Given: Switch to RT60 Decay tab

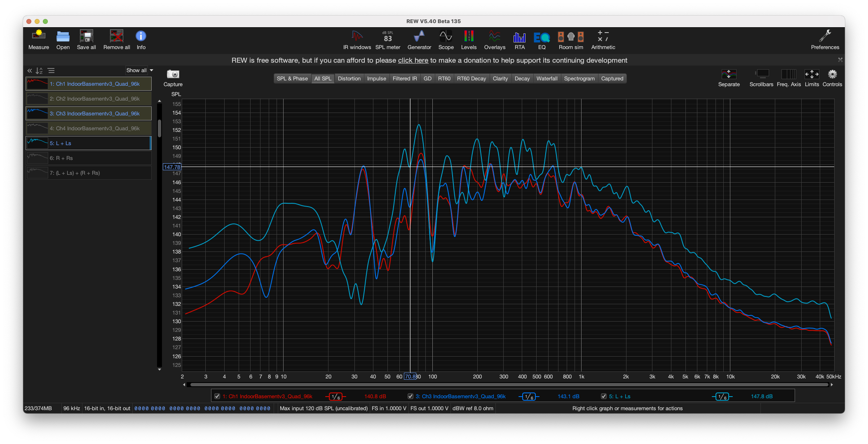Looking at the screenshot, I should [x=472, y=78].
